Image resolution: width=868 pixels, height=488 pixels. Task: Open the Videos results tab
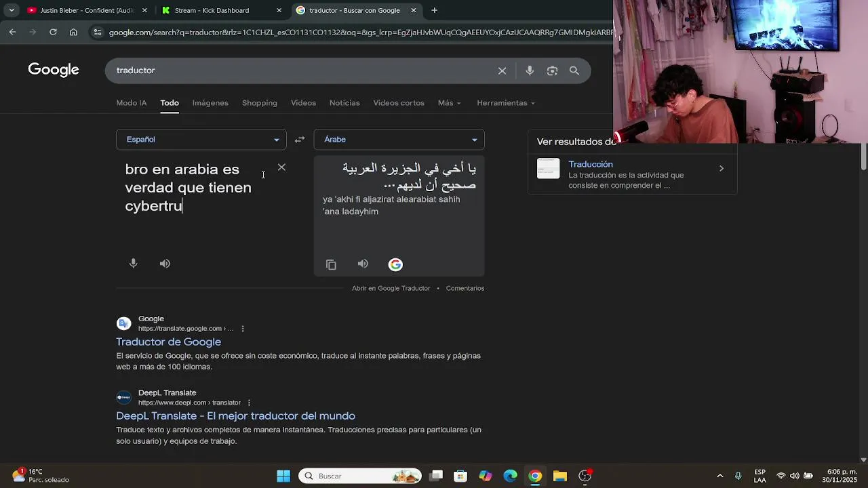(303, 103)
